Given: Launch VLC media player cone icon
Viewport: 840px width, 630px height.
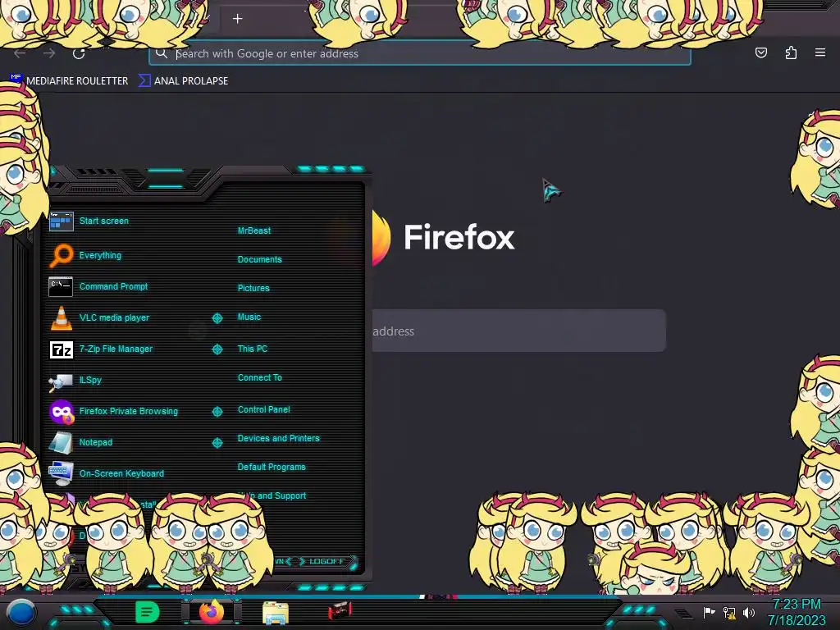Looking at the screenshot, I should click(x=61, y=317).
